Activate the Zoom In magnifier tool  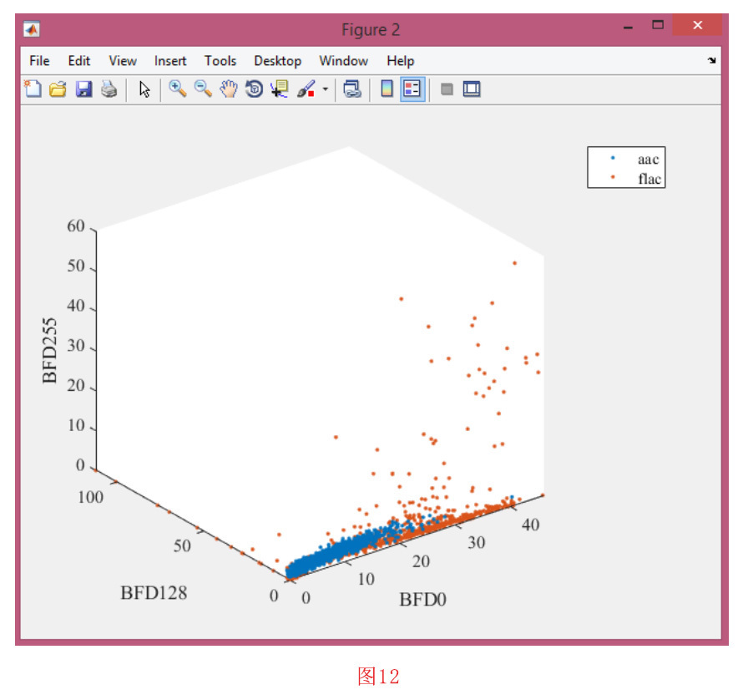[x=177, y=89]
